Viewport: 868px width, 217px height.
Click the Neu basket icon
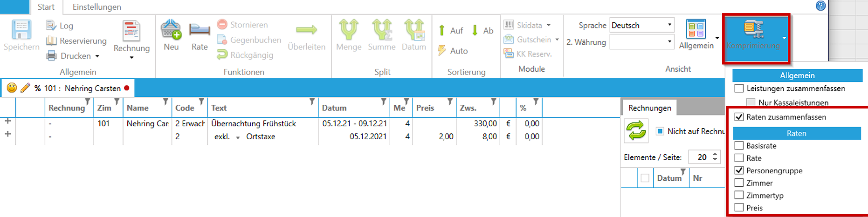171,30
